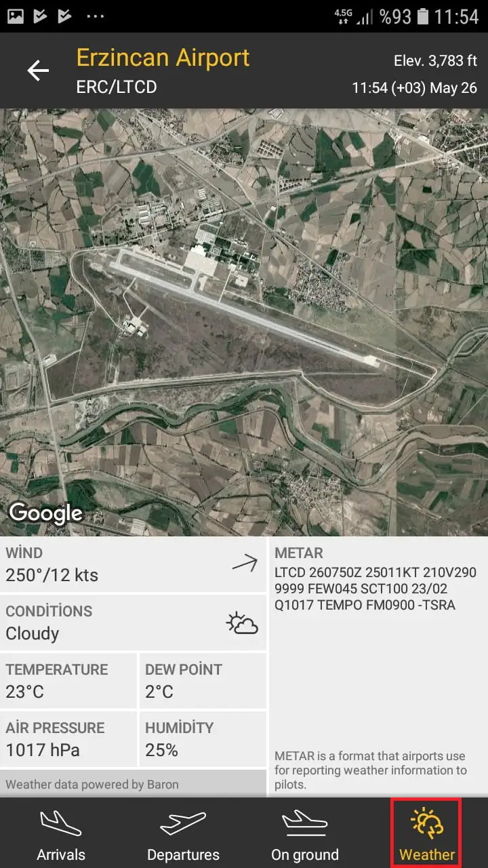Switch to the Departures tab
This screenshot has height=868, width=488.
coord(183,835)
